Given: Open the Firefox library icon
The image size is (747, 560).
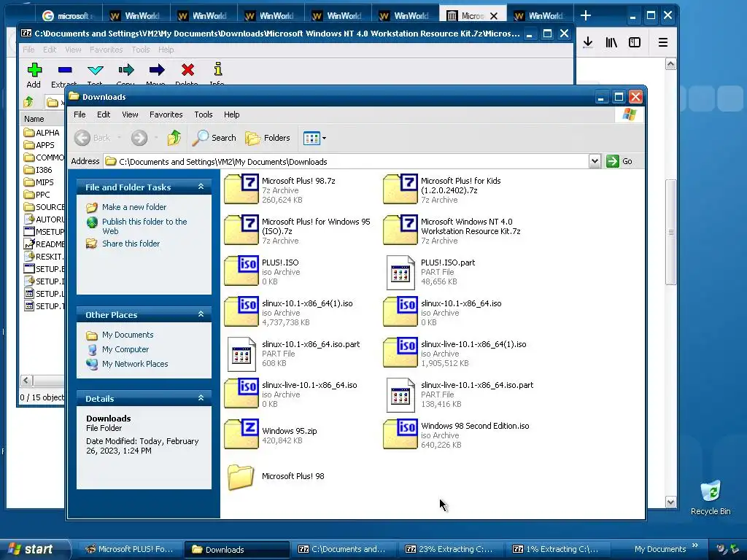Looking at the screenshot, I should click(611, 43).
